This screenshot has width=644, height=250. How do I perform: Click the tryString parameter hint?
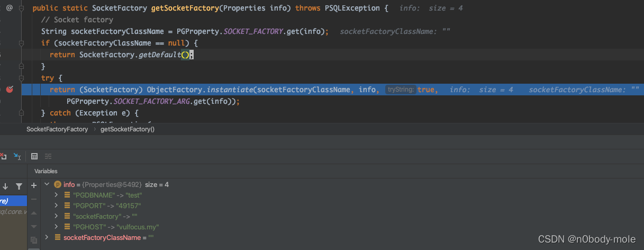coord(401,90)
